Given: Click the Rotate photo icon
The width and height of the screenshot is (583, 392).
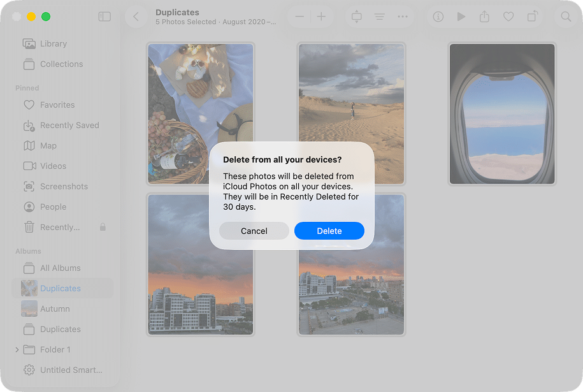Looking at the screenshot, I should click(531, 17).
